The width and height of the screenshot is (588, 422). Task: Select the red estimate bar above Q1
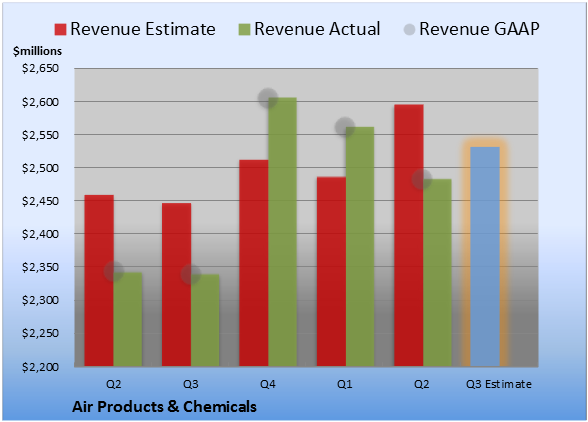point(331,272)
